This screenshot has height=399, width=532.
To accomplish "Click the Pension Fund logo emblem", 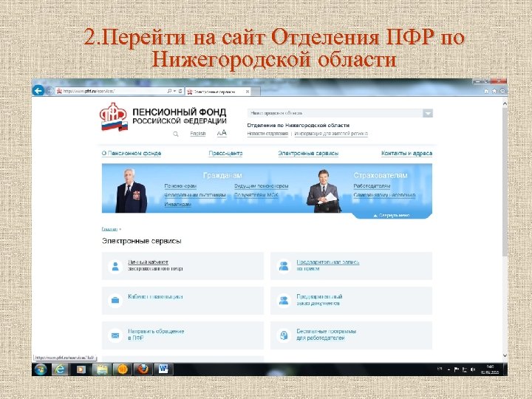I will point(114,117).
